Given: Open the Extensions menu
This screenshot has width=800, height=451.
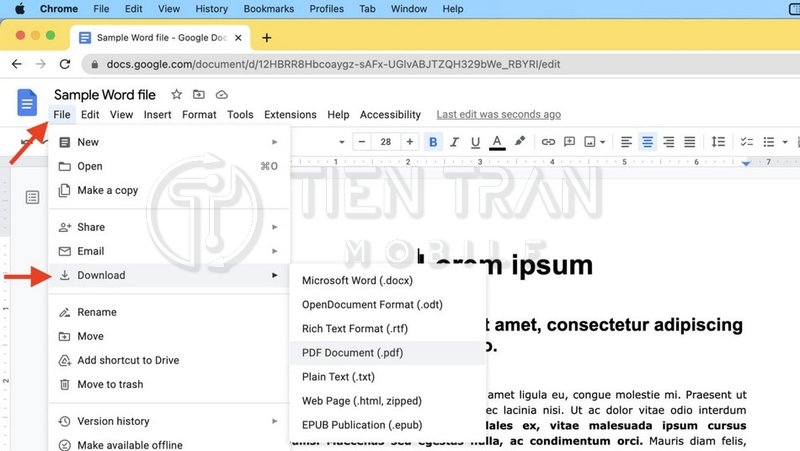Looking at the screenshot, I should point(290,115).
